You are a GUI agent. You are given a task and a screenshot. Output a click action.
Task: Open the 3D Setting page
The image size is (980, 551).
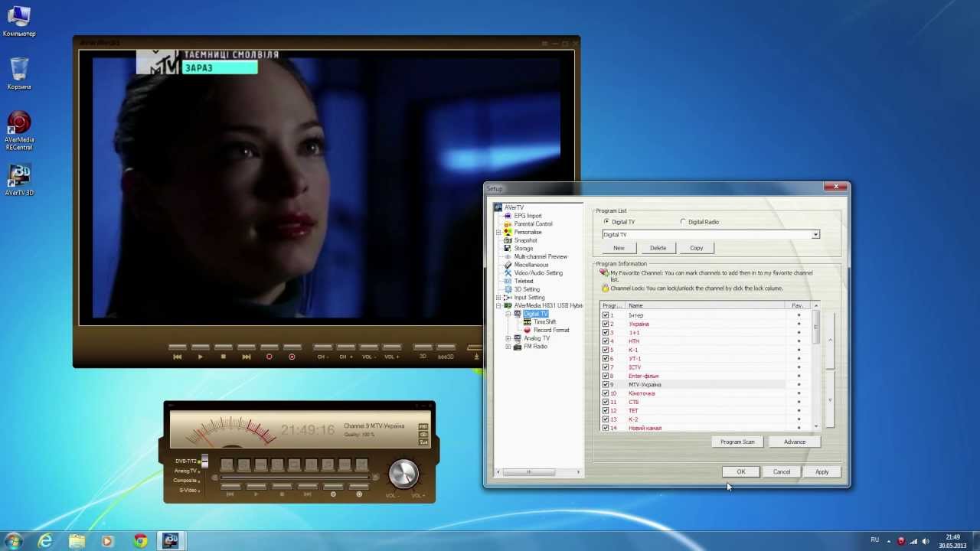(527, 289)
